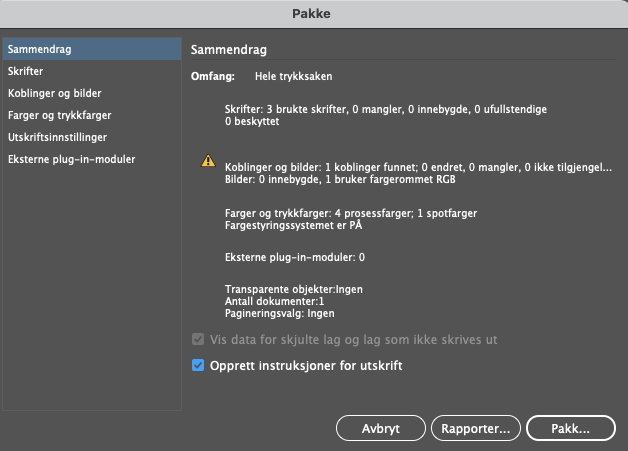Select Sammendrag in the sidebar list
This screenshot has width=628, height=451.
coord(40,49)
